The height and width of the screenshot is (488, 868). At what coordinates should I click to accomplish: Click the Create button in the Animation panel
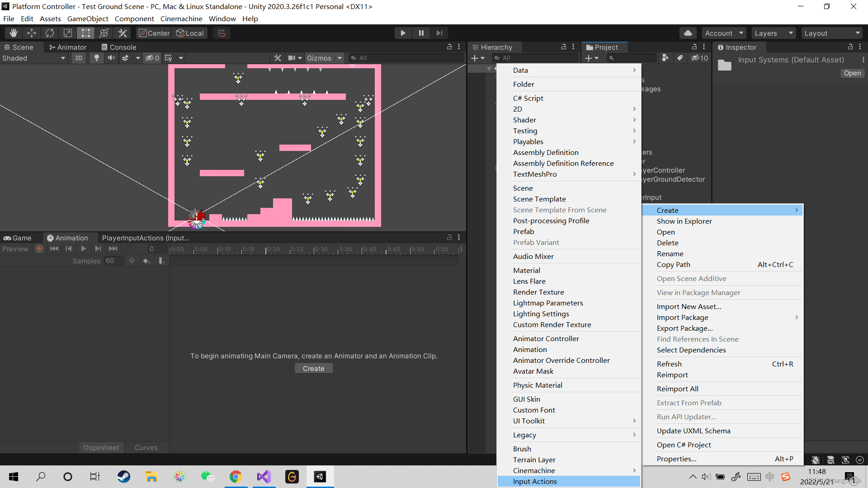pos(314,368)
